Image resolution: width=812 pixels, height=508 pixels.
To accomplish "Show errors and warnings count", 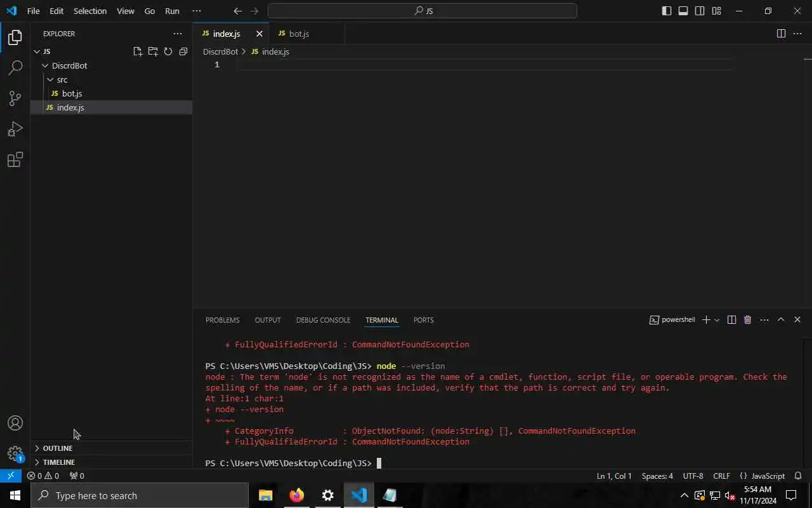I will click(43, 476).
